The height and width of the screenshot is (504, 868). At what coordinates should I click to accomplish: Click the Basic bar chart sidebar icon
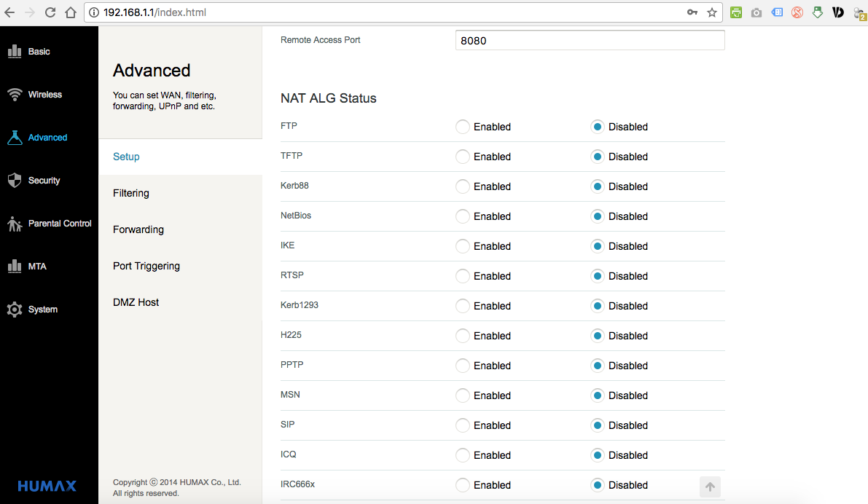point(15,52)
